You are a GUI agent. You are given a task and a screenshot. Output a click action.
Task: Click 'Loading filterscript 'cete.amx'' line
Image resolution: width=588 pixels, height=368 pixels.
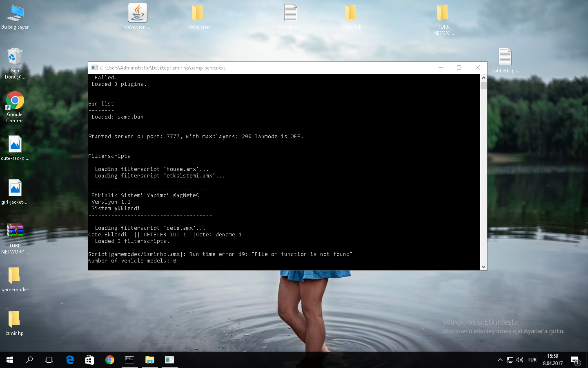pos(150,228)
